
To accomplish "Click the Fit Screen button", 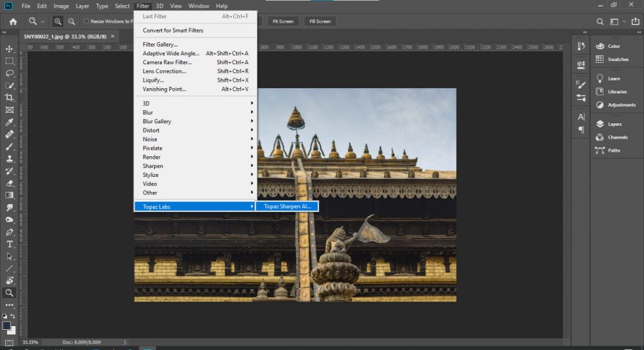I will pos(283,21).
